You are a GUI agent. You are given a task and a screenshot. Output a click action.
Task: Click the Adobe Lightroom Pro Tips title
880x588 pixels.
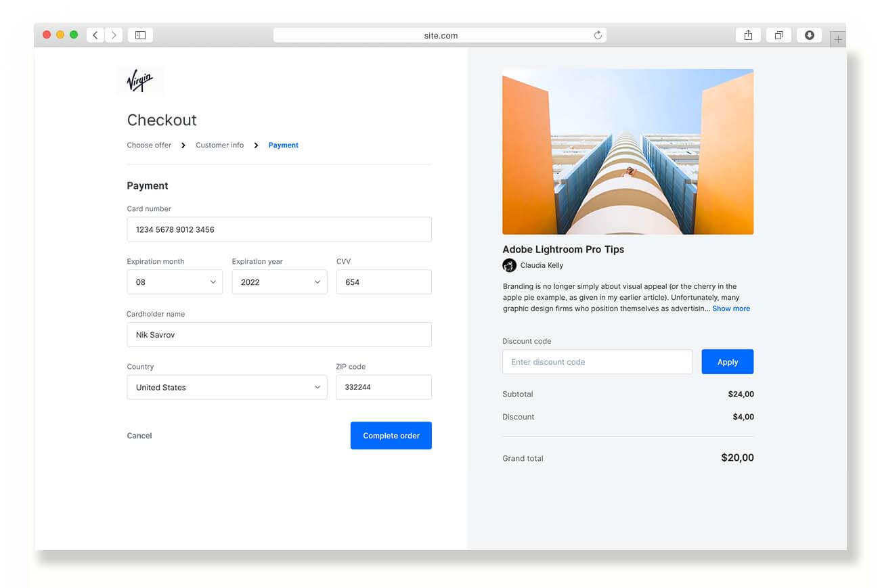pyautogui.click(x=563, y=249)
